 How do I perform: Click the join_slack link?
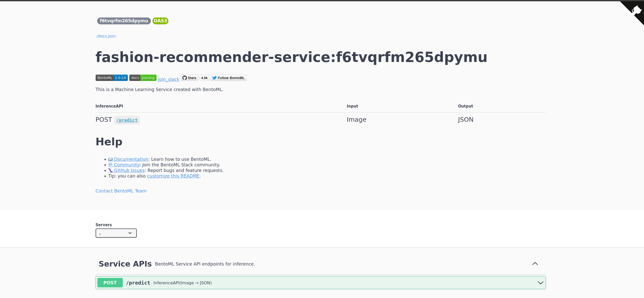(x=168, y=79)
